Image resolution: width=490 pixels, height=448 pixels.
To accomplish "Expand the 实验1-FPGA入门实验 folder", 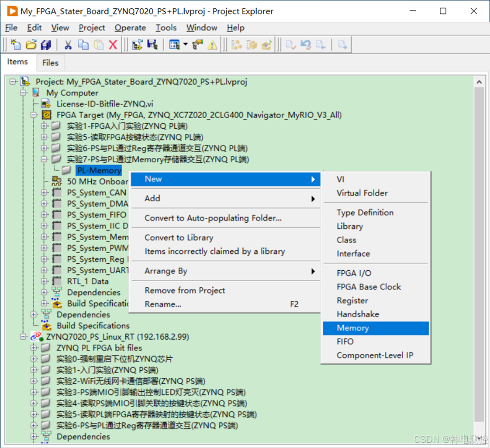I will point(44,126).
